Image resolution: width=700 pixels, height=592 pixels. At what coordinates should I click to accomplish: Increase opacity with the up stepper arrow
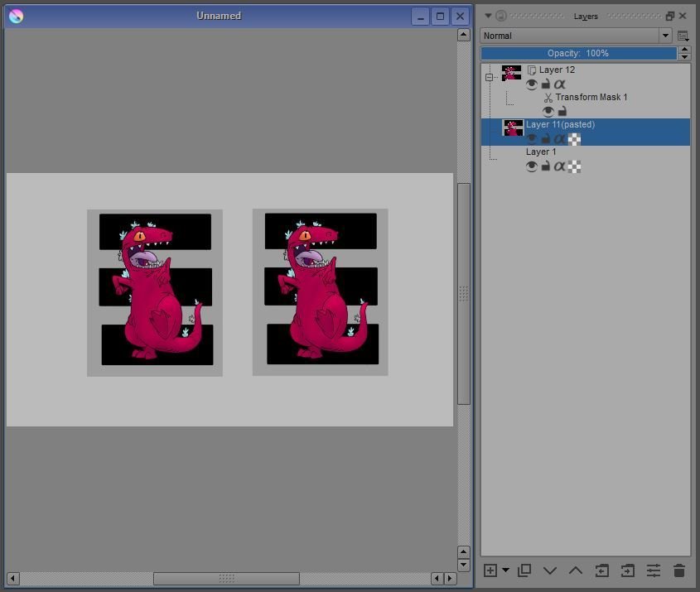(x=684, y=50)
